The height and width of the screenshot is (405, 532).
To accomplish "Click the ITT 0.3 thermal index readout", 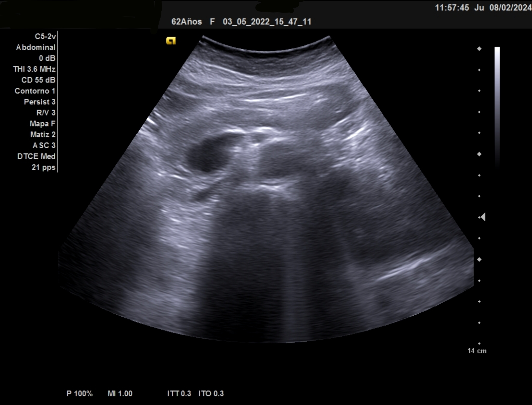I will 179,394.
